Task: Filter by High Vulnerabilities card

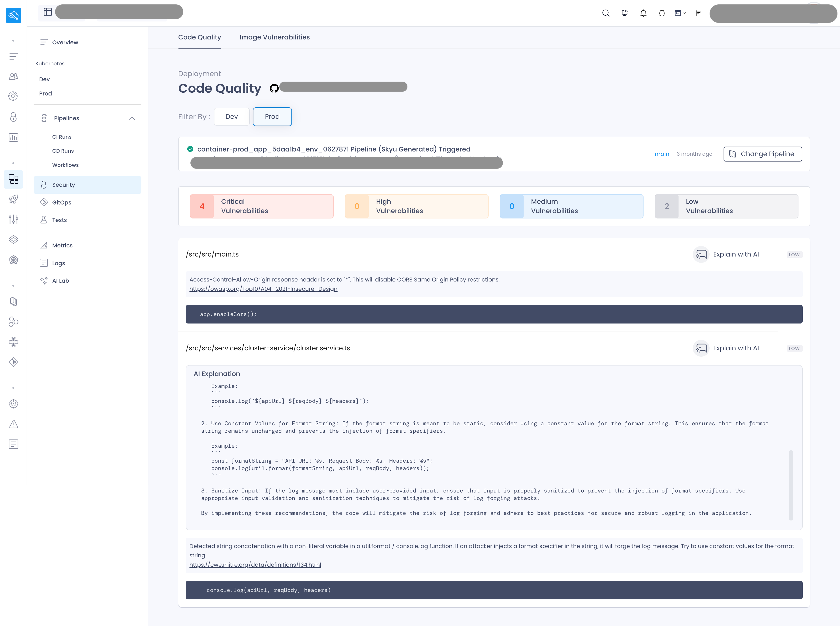Action: coord(416,207)
